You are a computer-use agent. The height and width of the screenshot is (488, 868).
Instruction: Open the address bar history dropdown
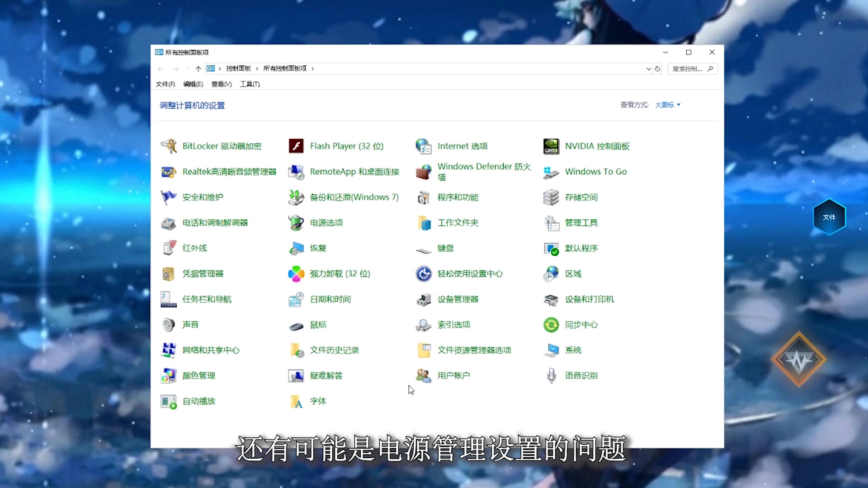point(648,69)
